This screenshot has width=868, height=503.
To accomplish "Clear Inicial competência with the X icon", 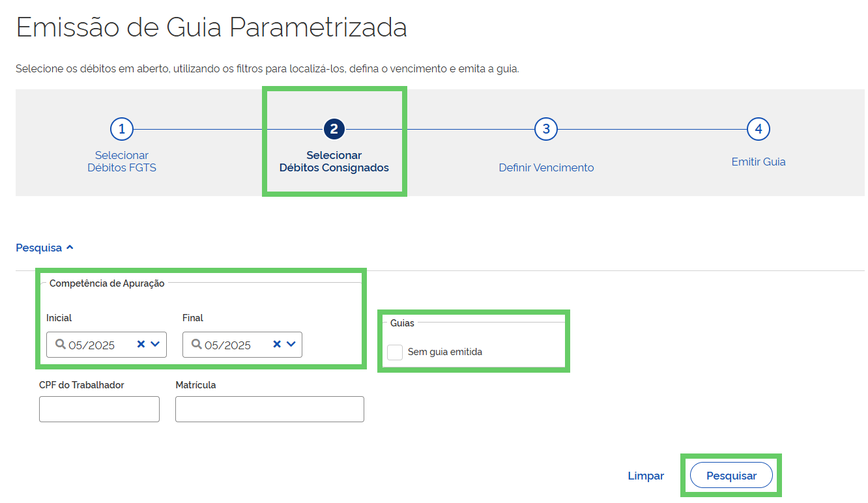I will tap(141, 345).
